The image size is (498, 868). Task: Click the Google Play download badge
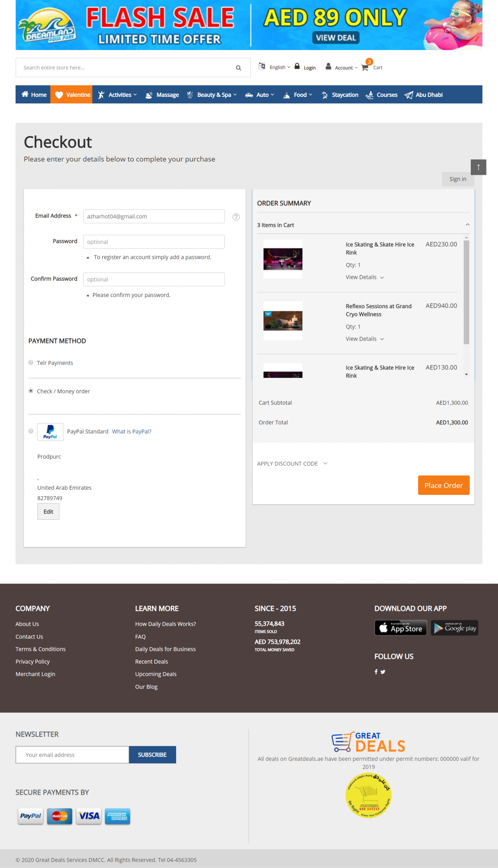tap(454, 628)
